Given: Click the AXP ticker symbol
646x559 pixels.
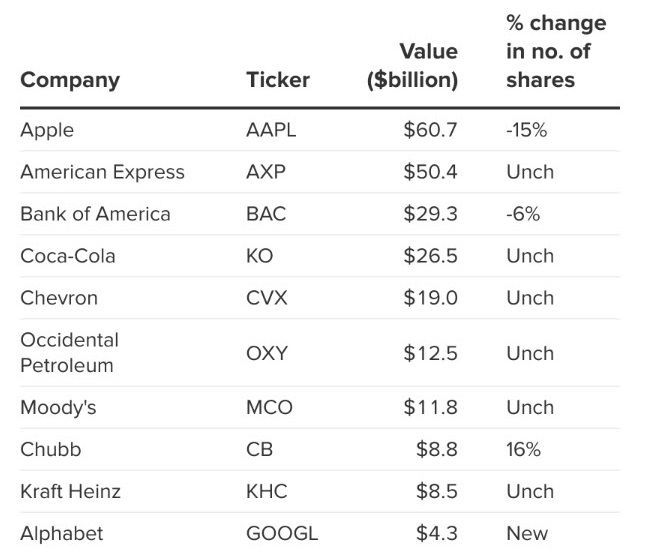Looking at the screenshot, I should 265,172.
